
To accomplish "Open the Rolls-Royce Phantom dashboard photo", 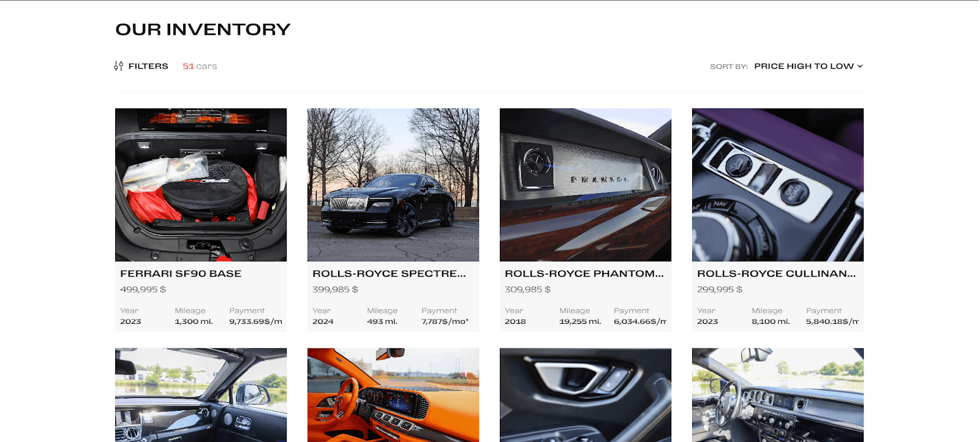I will [x=586, y=185].
